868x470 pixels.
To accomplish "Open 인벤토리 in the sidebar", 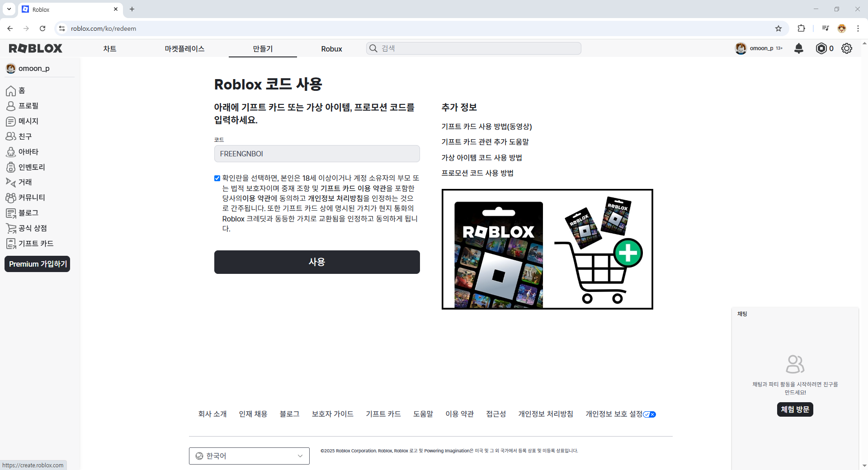I will 25,167.
